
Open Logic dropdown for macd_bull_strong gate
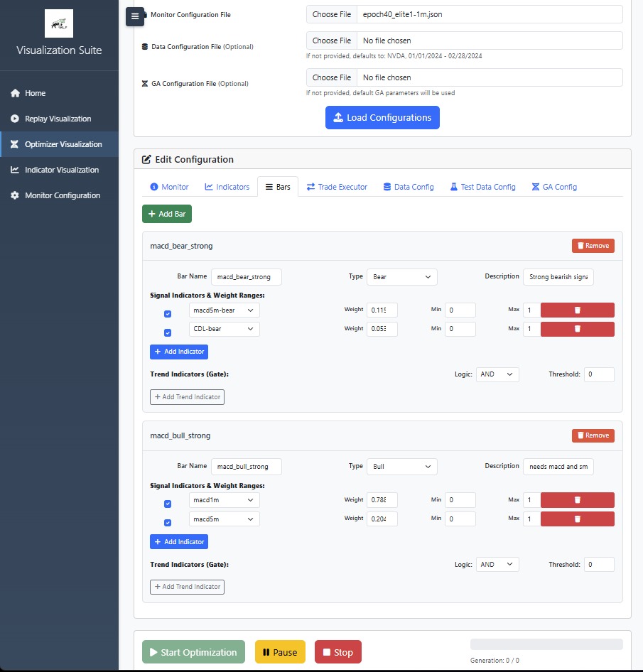[x=497, y=565]
